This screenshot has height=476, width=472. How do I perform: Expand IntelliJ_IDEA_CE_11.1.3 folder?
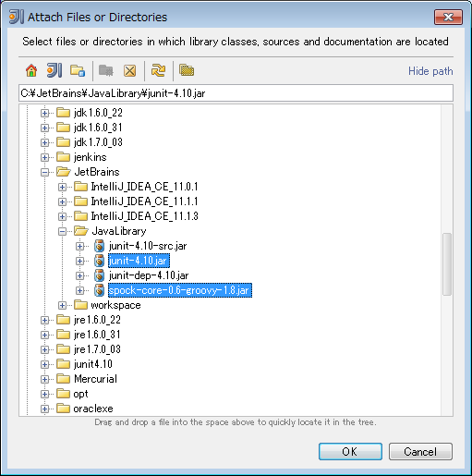tap(62, 216)
